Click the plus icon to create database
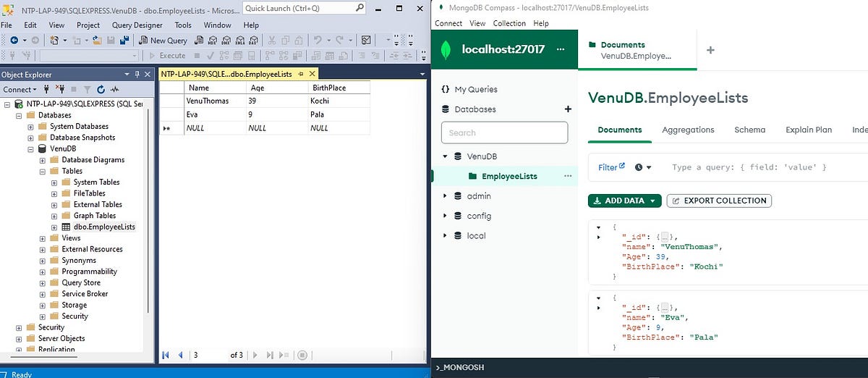868x378 pixels. [x=568, y=109]
